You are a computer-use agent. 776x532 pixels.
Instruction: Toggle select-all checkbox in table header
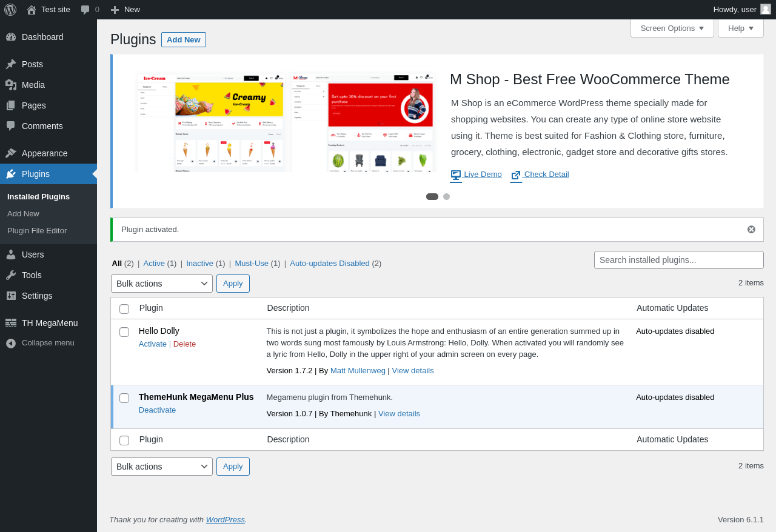click(x=124, y=309)
